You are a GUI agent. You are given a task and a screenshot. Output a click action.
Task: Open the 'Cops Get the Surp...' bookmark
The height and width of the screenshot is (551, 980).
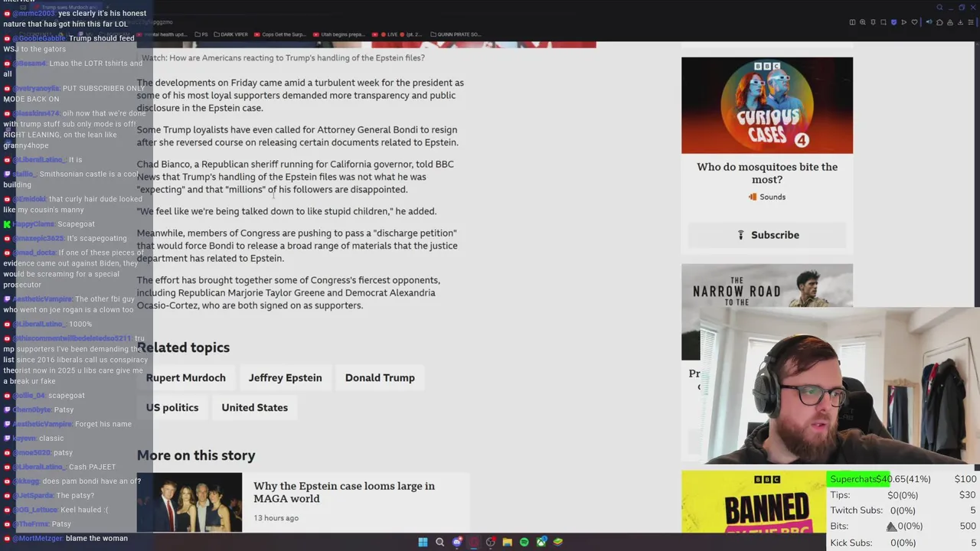[279, 34]
